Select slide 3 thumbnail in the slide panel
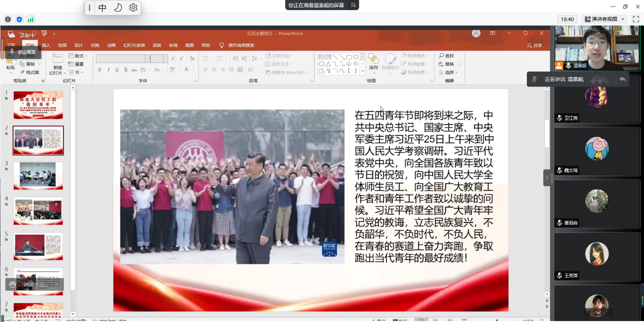The height and width of the screenshot is (322, 644). 38,175
